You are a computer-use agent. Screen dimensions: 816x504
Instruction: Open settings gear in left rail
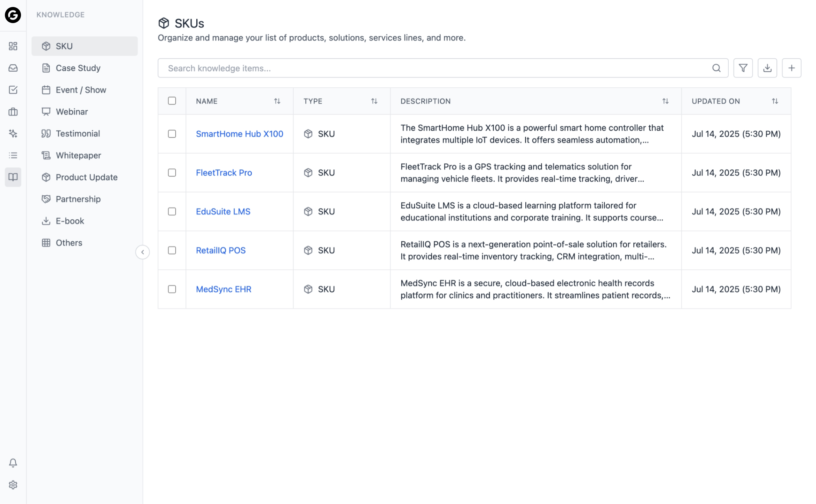(13, 485)
